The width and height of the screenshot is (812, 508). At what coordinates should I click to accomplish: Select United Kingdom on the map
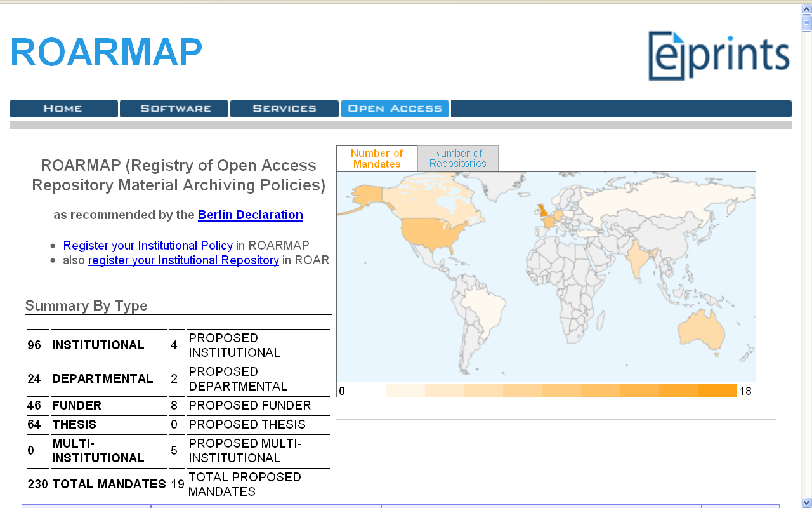[544, 210]
